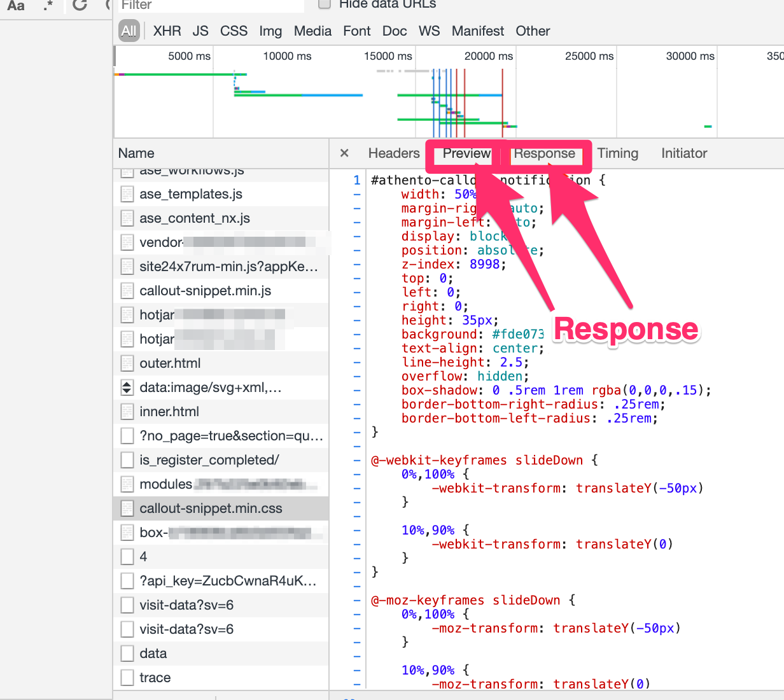Open the Headers tab
Image resolution: width=784 pixels, height=700 pixels.
click(x=394, y=153)
